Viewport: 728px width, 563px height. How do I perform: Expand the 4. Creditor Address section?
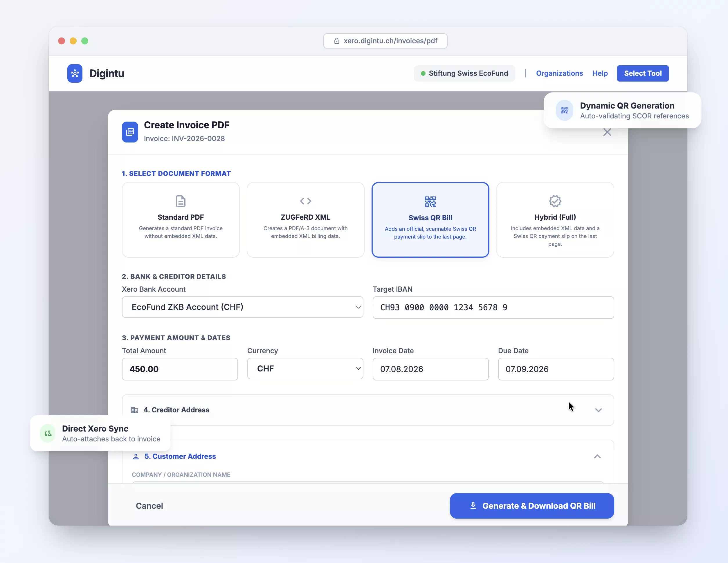pyautogui.click(x=368, y=410)
